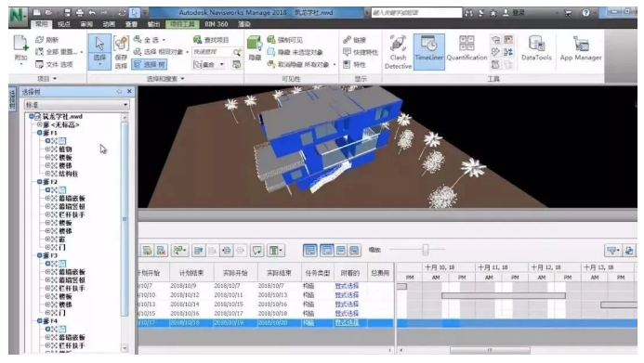Click Require visible (强制可见) icon
The width and height of the screenshot is (644, 363).
coord(271,39)
